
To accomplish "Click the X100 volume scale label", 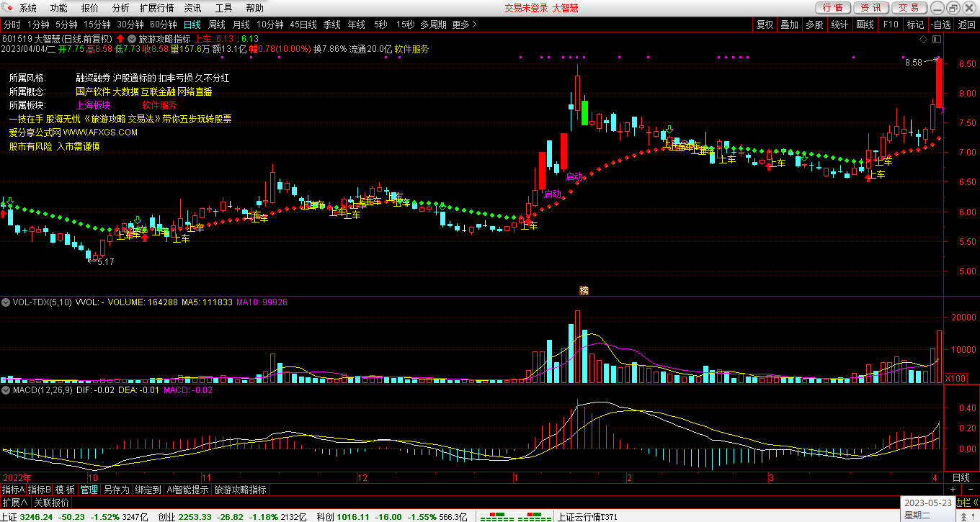I will point(955,378).
